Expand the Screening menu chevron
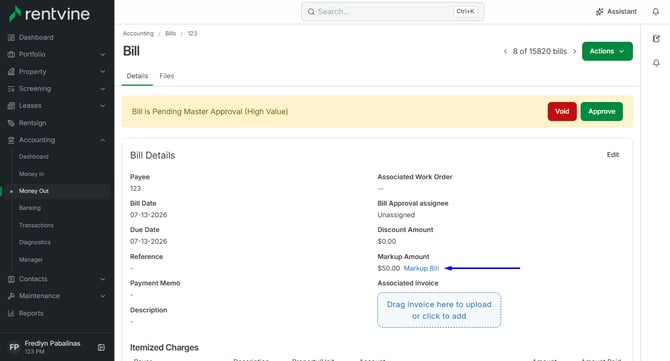Viewport: 670px width, 361px height. pyautogui.click(x=103, y=89)
